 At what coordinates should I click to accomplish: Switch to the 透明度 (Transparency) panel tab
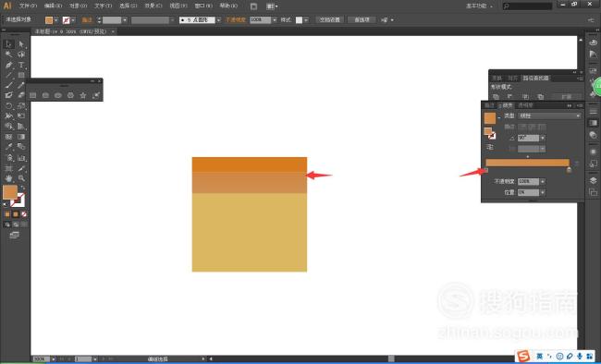coord(525,105)
